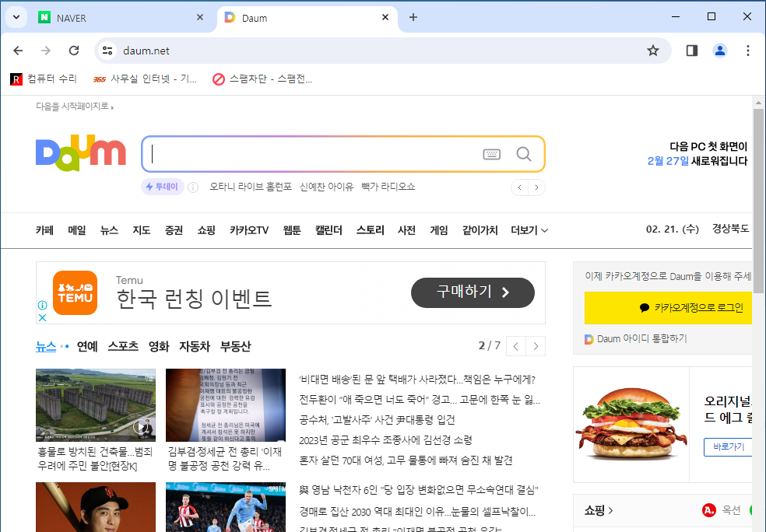The image size is (766, 532).
Task: Open the 쇼핑 menu
Action: pyautogui.click(x=206, y=230)
